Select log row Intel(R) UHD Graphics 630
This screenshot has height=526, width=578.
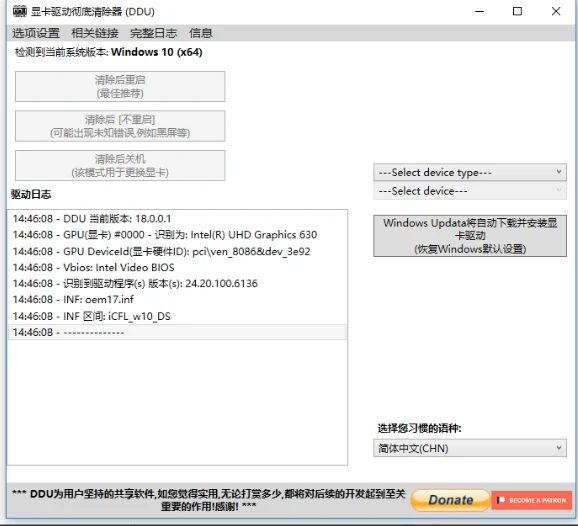[x=177, y=235]
